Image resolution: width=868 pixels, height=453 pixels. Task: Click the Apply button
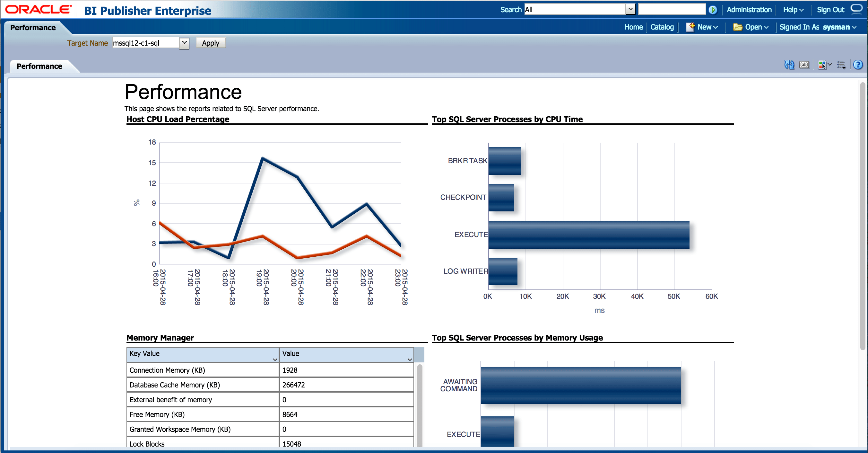(x=211, y=43)
